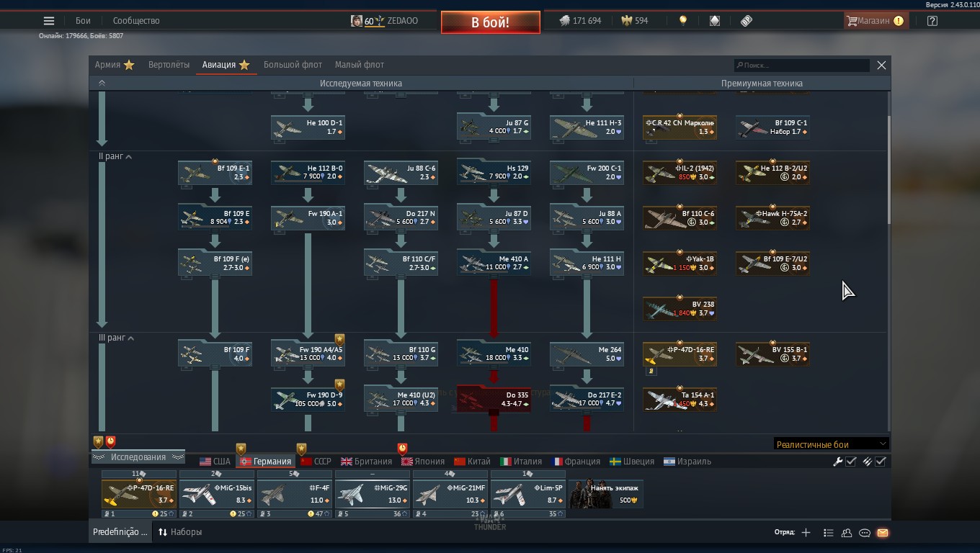980x553 pixels.
Task: Expand the Bf 110 C/F group
Action: tap(401, 264)
